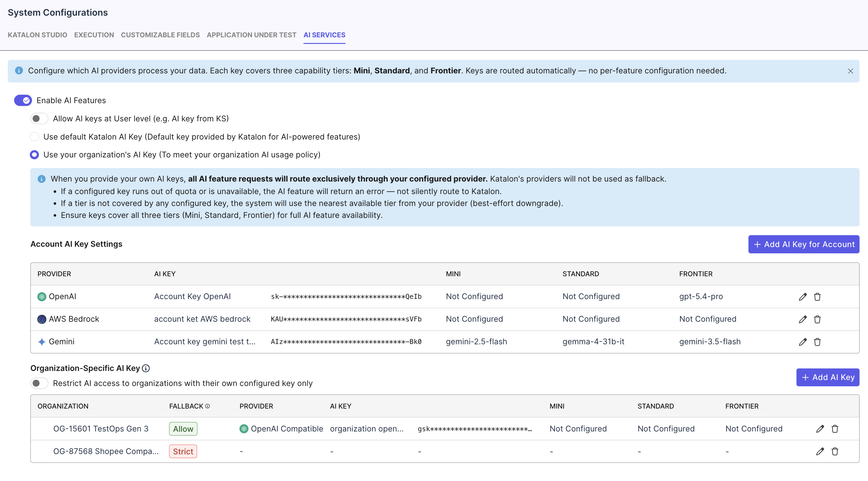Screen dimensions: 868x481
Task: Open the KATALON STUDIO tab
Action: tap(37, 35)
